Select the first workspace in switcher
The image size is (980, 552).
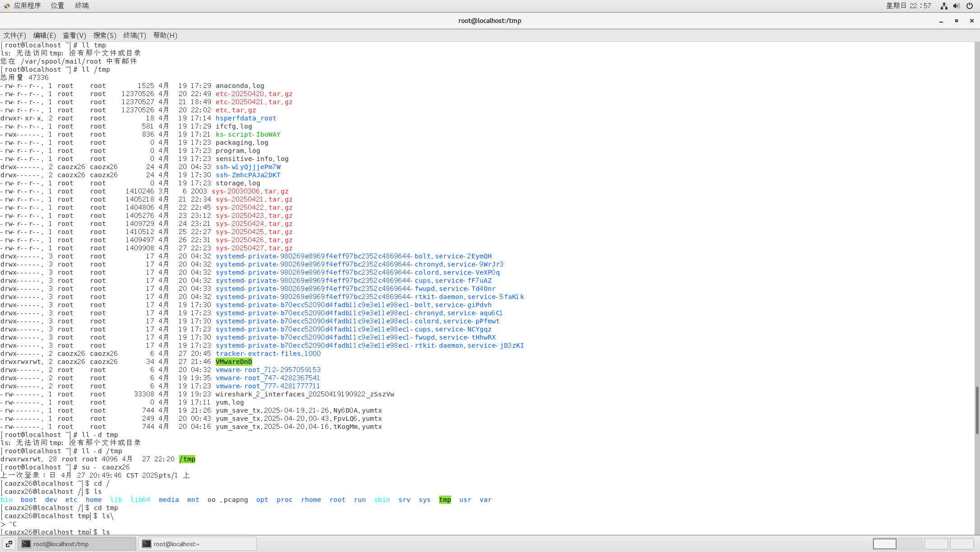click(x=884, y=544)
